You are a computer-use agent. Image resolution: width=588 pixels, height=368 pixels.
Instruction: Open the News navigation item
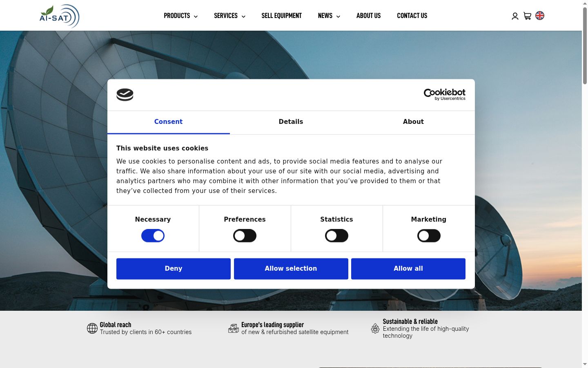pos(325,16)
